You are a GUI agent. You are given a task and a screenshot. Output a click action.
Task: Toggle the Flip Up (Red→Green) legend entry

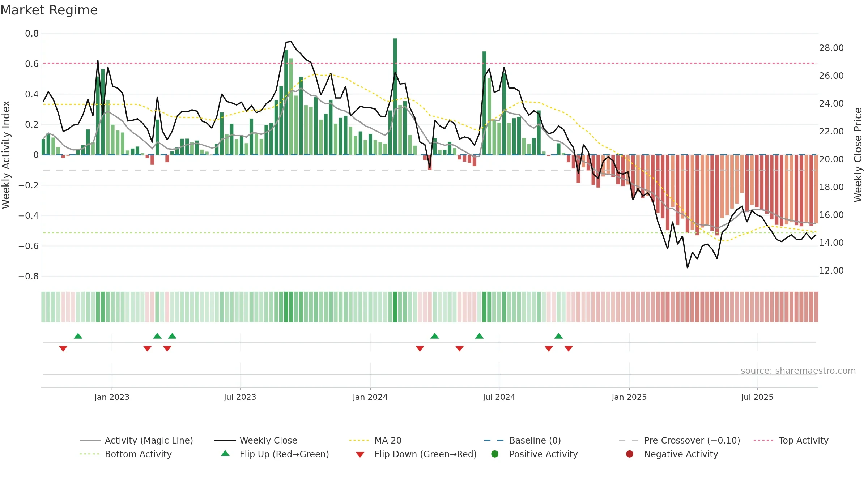click(275, 454)
